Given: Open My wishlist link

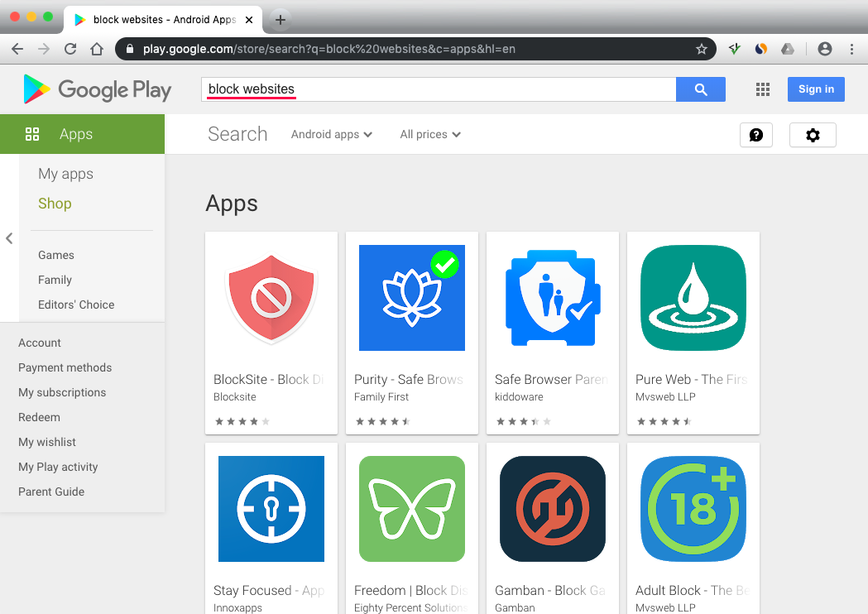Looking at the screenshot, I should point(47,443).
